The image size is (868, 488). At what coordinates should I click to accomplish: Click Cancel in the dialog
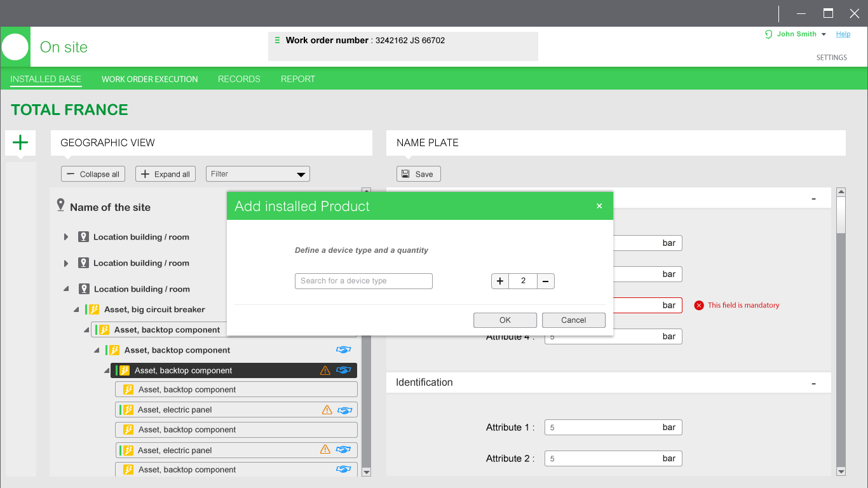tap(574, 320)
